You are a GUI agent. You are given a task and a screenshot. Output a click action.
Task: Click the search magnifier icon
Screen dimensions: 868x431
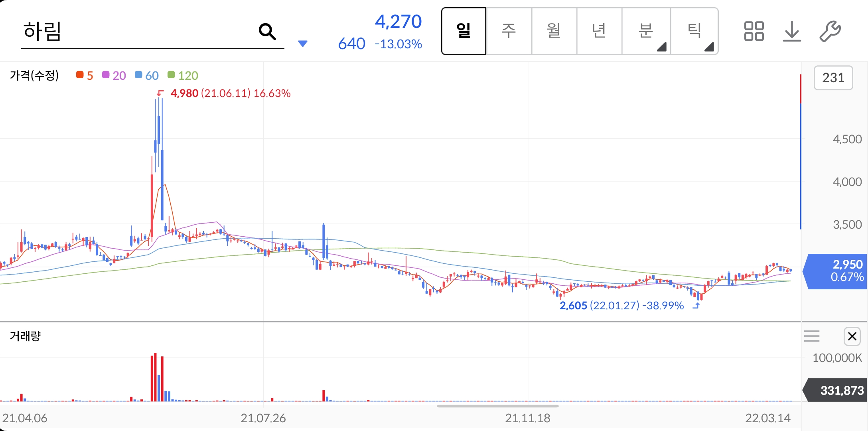click(267, 32)
